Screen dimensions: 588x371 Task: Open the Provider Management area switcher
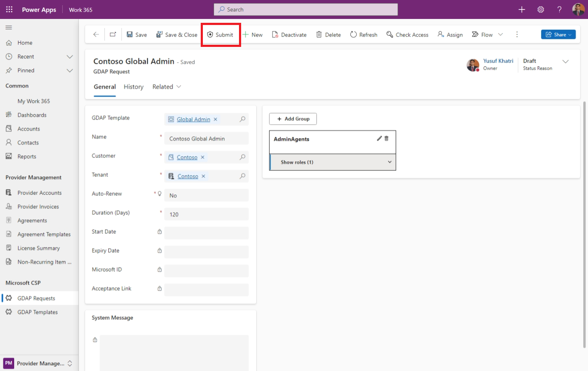(39, 363)
